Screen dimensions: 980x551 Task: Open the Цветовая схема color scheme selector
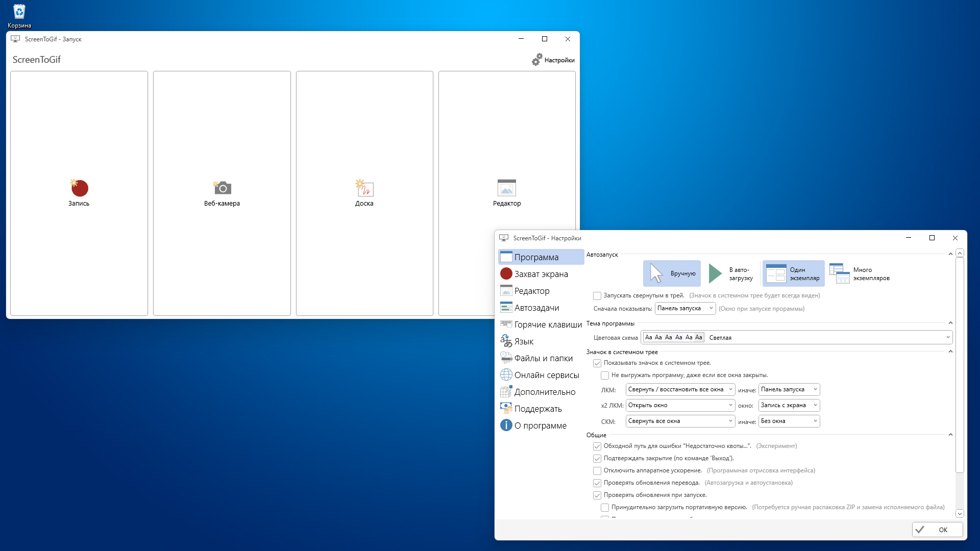pos(797,337)
